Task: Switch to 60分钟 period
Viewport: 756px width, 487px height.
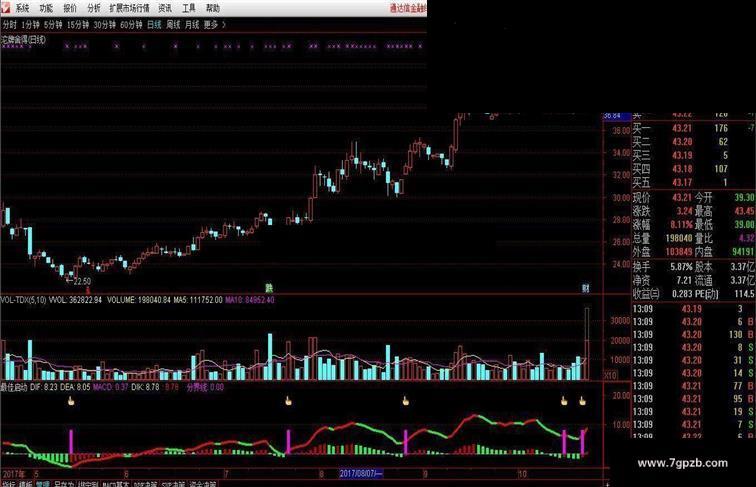Action: click(131, 25)
